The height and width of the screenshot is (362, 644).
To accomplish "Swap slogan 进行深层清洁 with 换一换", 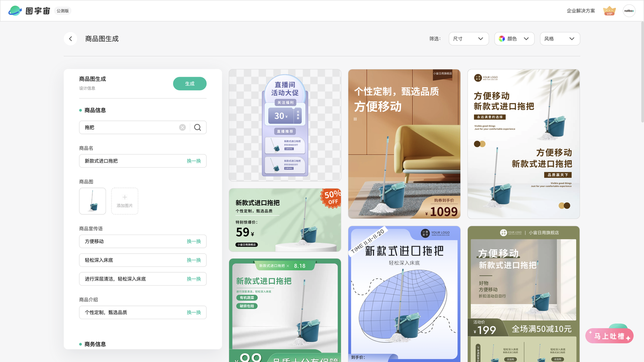I will (194, 279).
